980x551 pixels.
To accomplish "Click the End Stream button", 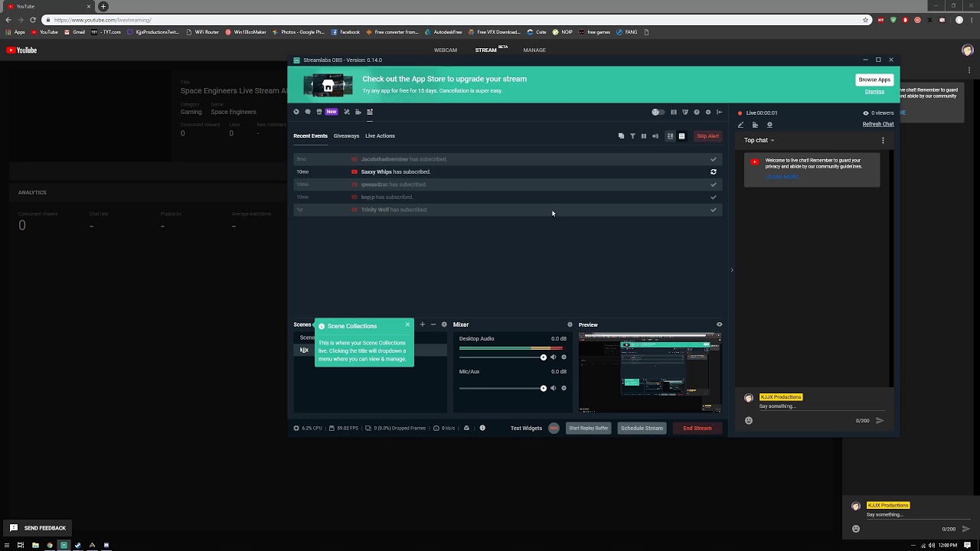I will click(697, 429).
